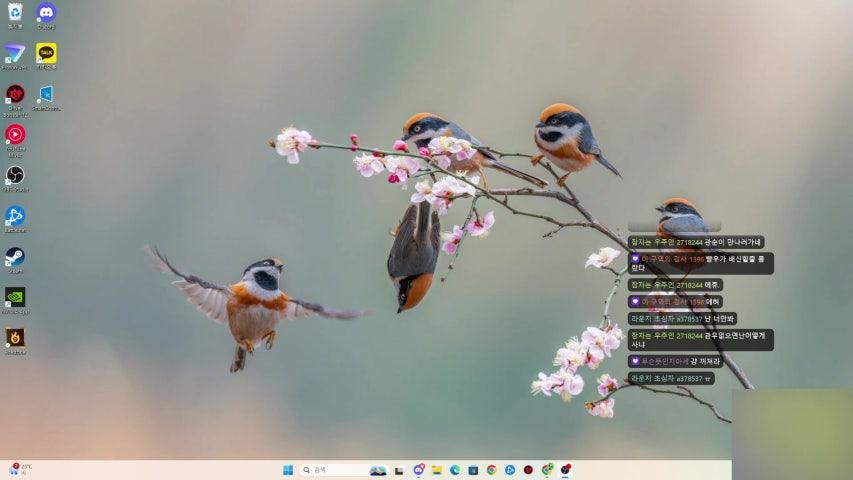Launch Discord from the desktop

click(x=46, y=15)
